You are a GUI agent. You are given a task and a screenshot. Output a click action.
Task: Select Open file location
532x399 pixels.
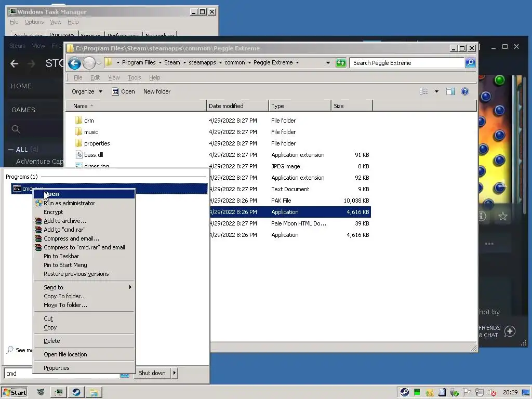pos(84,354)
